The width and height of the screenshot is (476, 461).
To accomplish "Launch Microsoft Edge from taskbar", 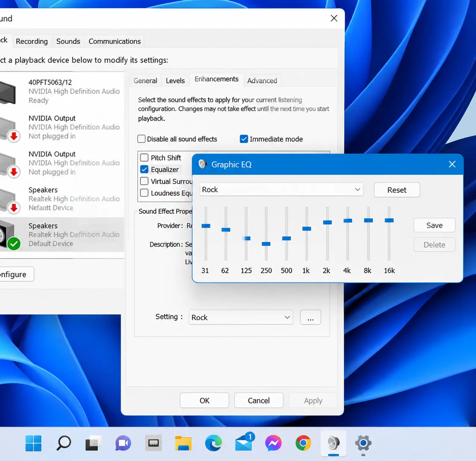I will click(x=214, y=443).
